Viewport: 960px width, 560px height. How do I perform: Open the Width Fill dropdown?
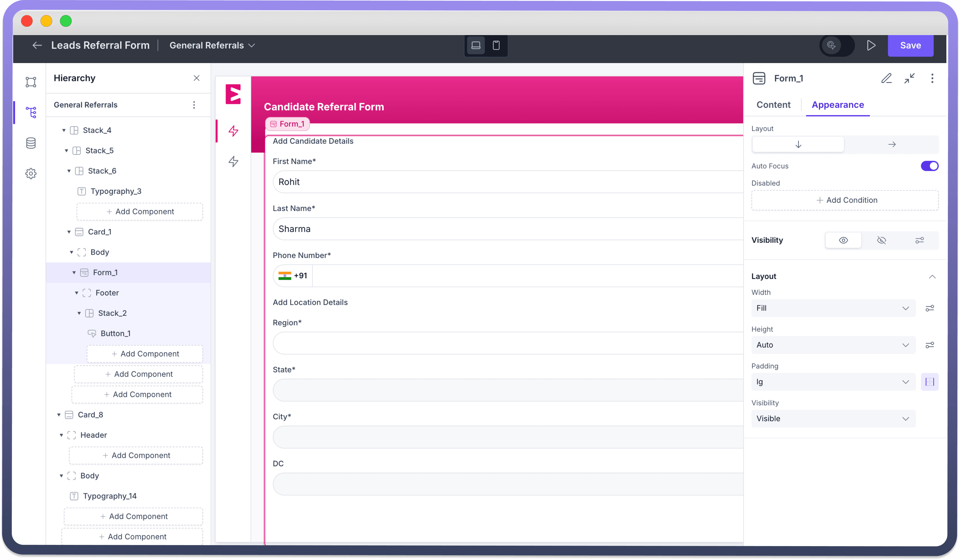(x=833, y=308)
